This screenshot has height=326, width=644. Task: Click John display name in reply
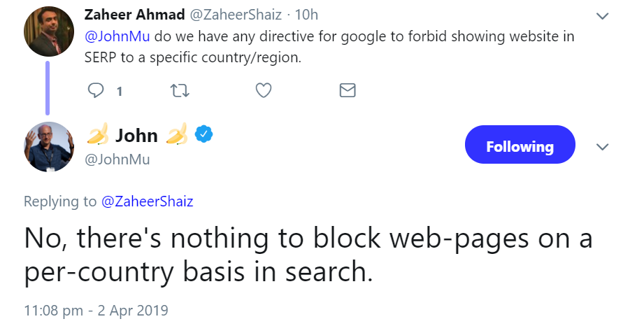(x=136, y=134)
